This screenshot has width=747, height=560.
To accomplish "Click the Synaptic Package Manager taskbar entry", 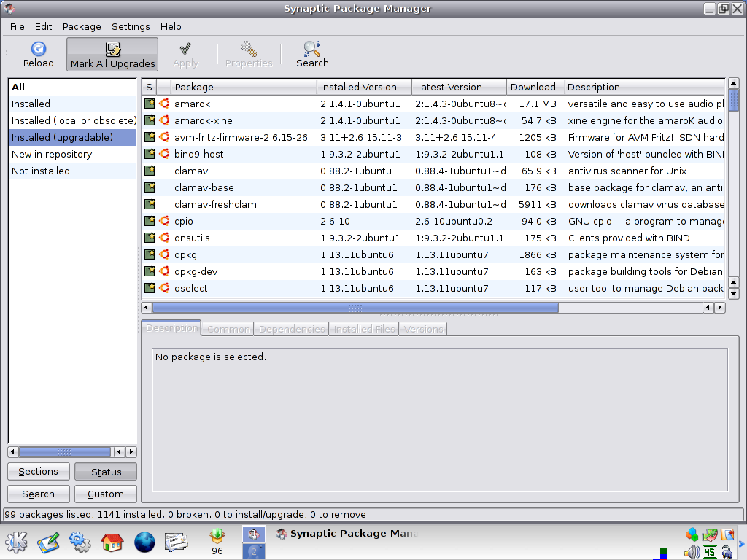I will (x=347, y=533).
